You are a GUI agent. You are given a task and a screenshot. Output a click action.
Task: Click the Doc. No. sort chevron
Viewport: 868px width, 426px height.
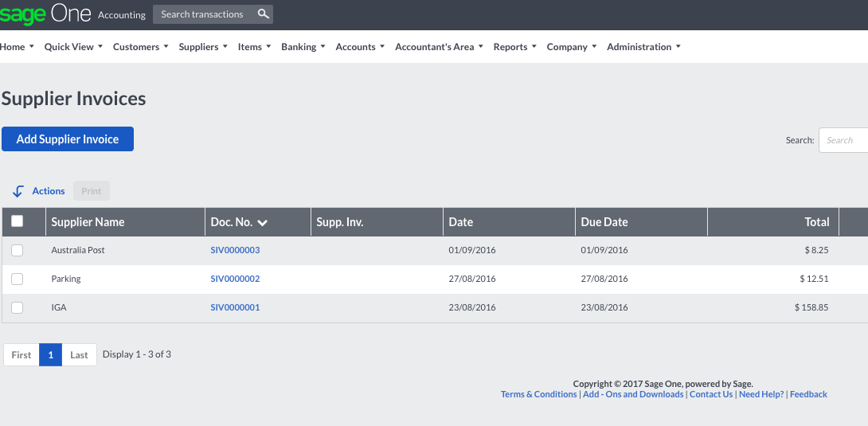(x=263, y=222)
